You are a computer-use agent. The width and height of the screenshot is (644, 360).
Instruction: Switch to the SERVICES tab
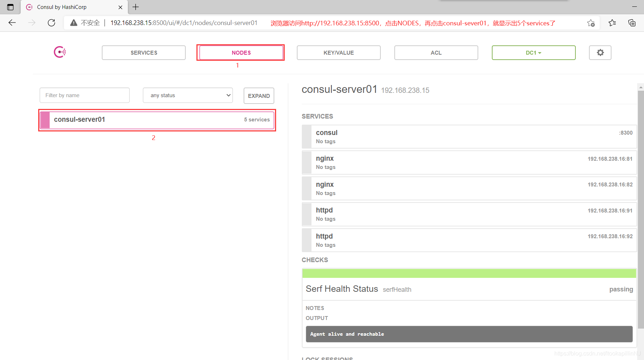point(144,52)
